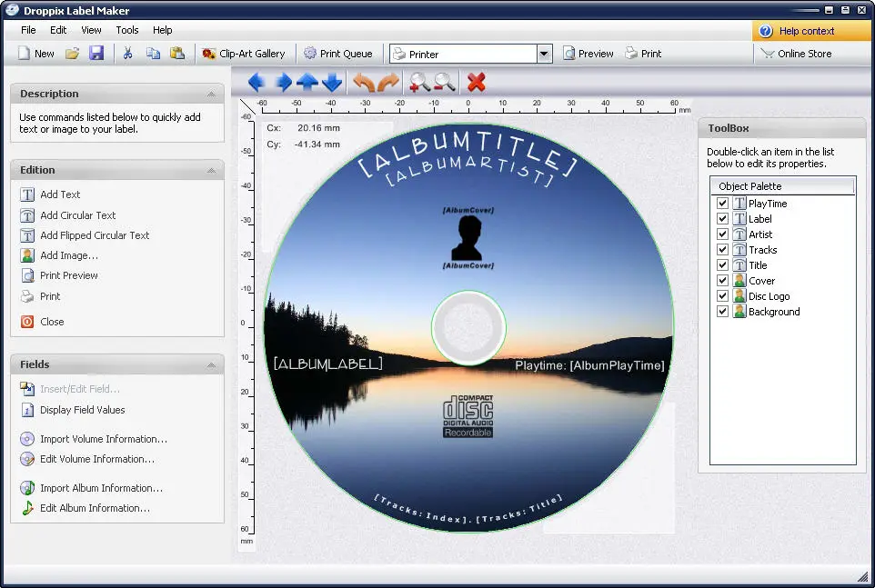Open the View menu
The width and height of the screenshot is (875, 588).
tap(91, 30)
